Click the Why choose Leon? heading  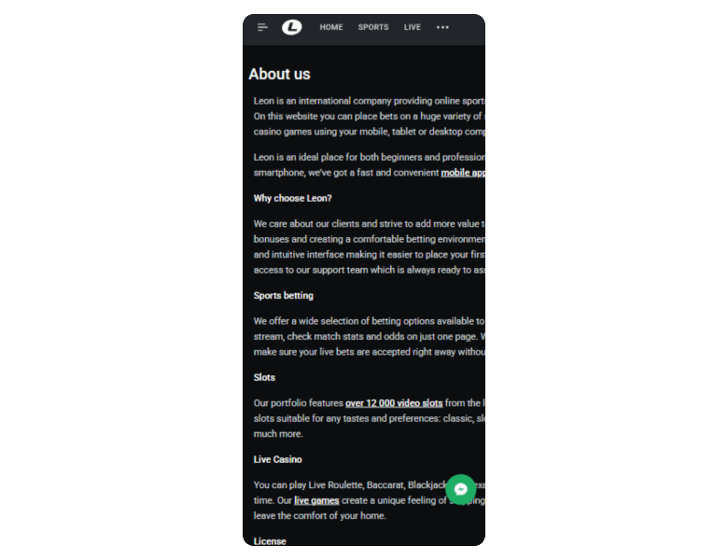[x=292, y=199]
